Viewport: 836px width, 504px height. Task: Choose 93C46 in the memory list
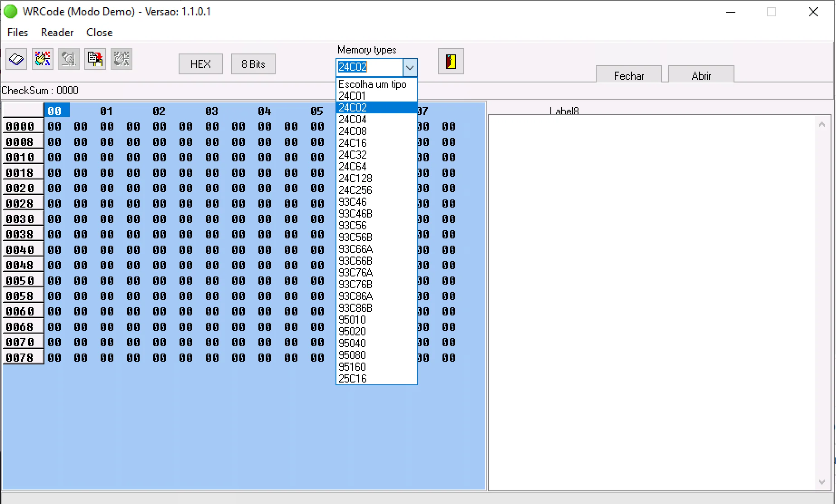tap(352, 202)
